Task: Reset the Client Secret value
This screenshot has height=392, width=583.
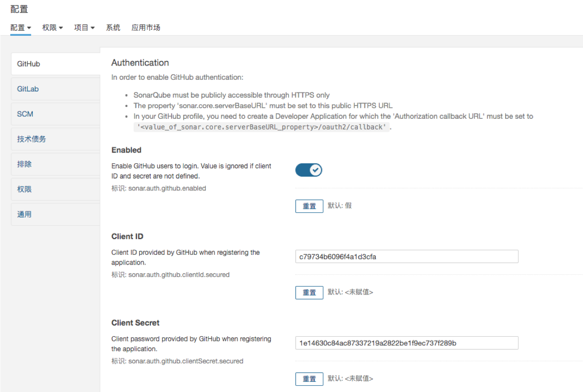Action: 309,379
